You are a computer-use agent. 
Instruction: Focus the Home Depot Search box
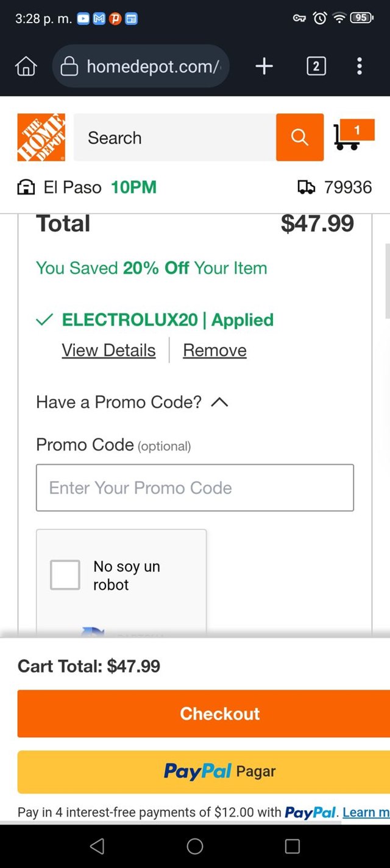point(175,138)
